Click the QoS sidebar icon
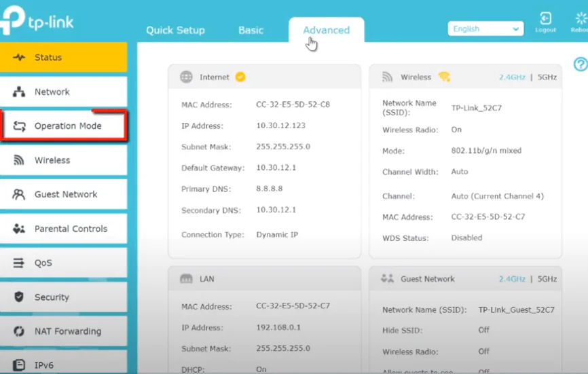This screenshot has width=588, height=374. (x=20, y=263)
